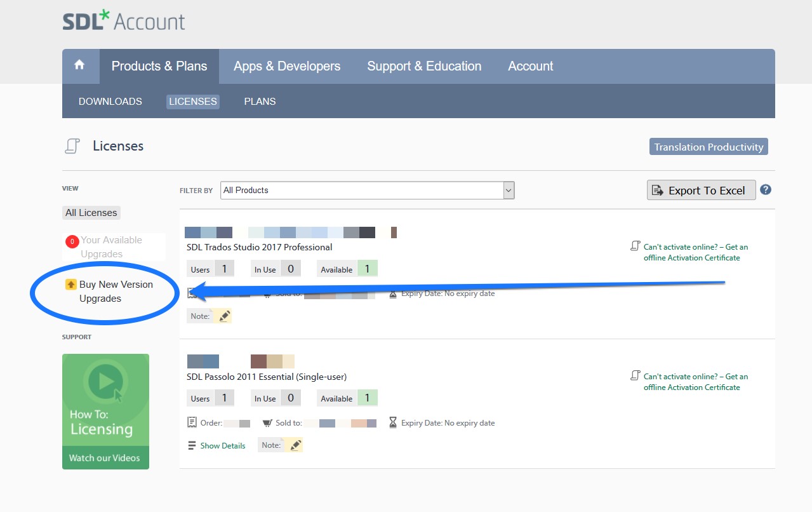Click certificate icon beside Trados activation link
812x512 pixels.
635,246
